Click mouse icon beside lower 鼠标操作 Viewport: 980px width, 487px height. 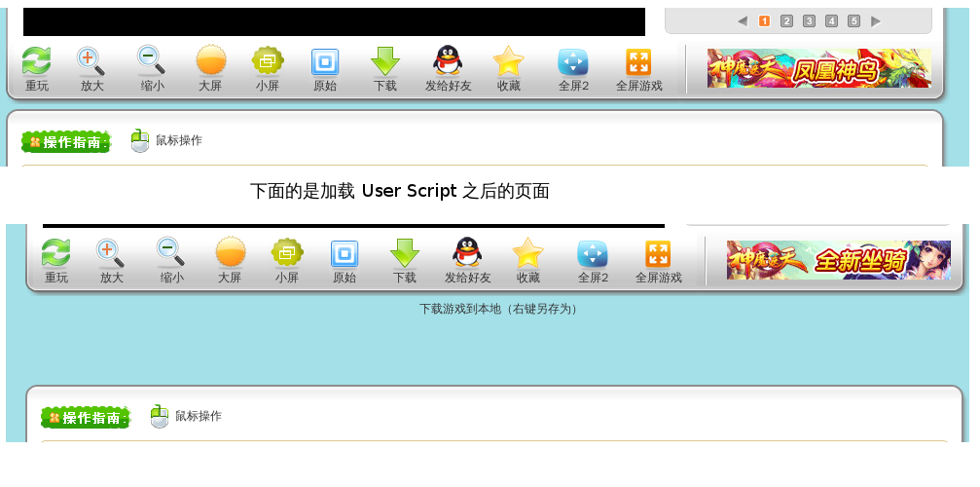[160, 416]
